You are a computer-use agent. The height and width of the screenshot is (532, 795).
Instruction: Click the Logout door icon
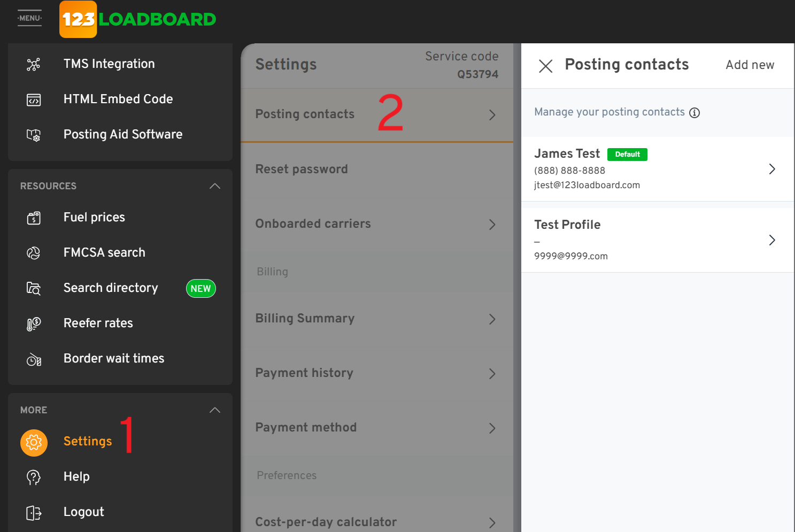[34, 513]
